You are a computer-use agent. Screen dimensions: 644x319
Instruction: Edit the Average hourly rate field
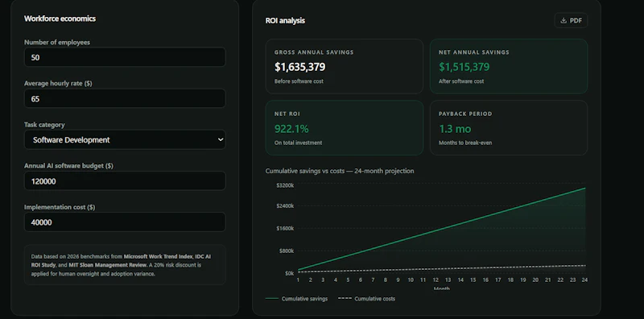125,98
